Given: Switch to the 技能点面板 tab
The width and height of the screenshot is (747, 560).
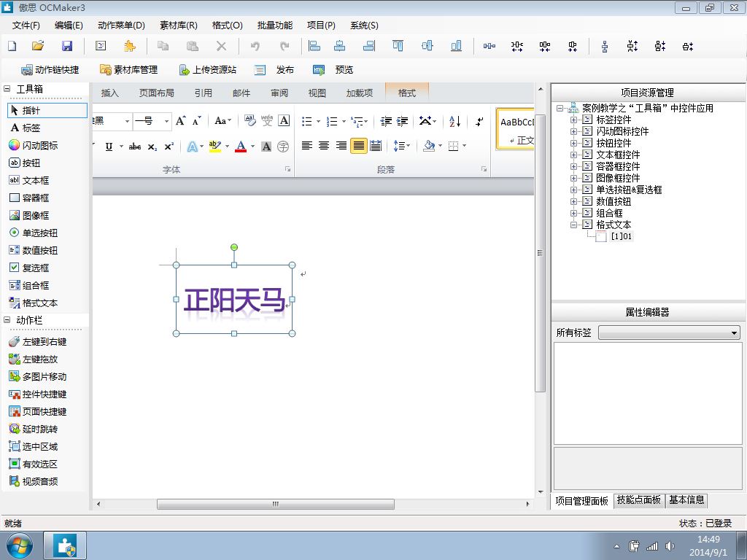Looking at the screenshot, I should [639, 500].
